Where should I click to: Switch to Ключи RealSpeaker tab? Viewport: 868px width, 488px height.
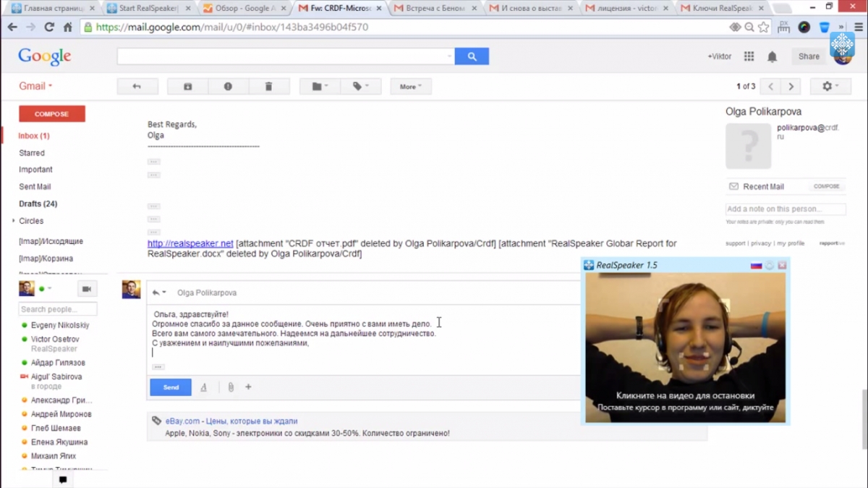(x=722, y=8)
